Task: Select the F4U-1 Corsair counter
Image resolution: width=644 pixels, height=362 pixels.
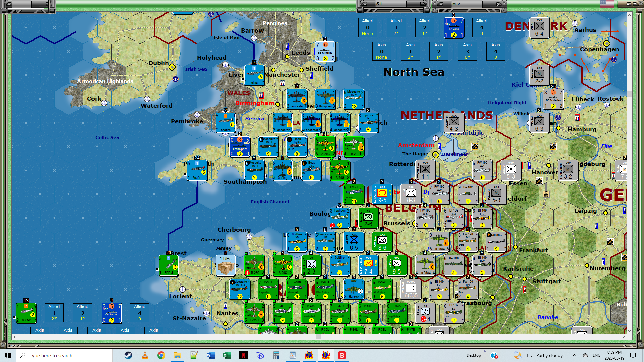Action: 354,194
